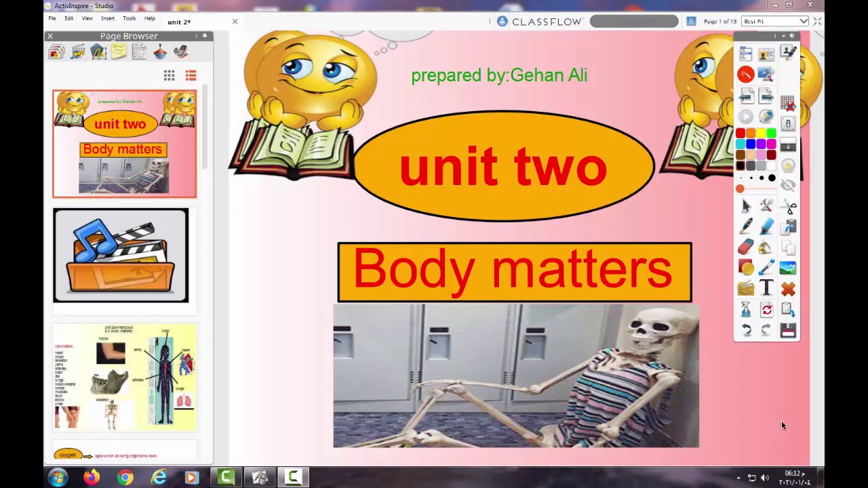Open the Insert menu

tap(108, 18)
